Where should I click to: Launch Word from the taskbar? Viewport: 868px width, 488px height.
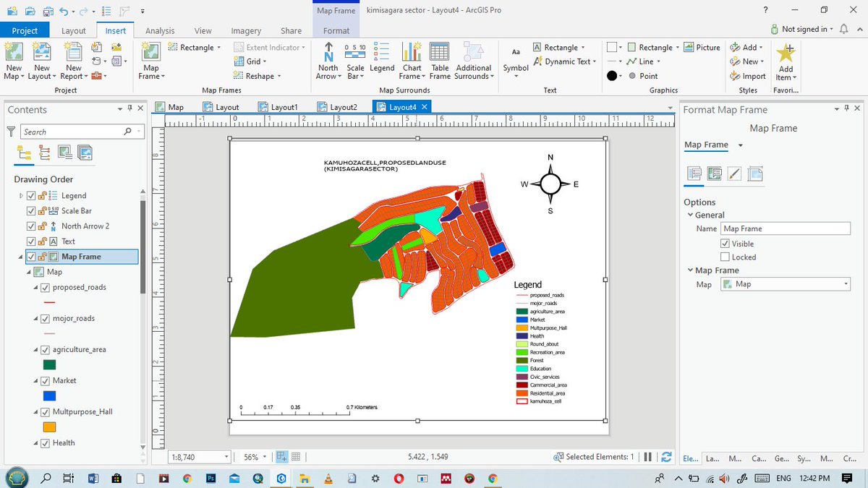coord(93,478)
